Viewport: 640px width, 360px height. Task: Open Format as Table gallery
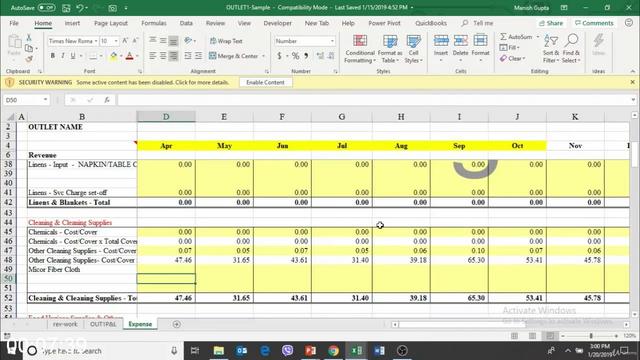390,49
